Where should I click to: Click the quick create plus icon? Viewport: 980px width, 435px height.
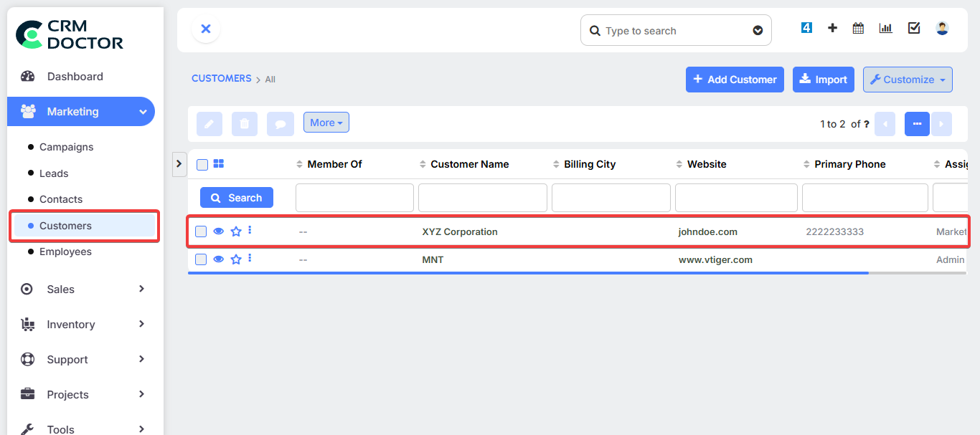pyautogui.click(x=832, y=29)
